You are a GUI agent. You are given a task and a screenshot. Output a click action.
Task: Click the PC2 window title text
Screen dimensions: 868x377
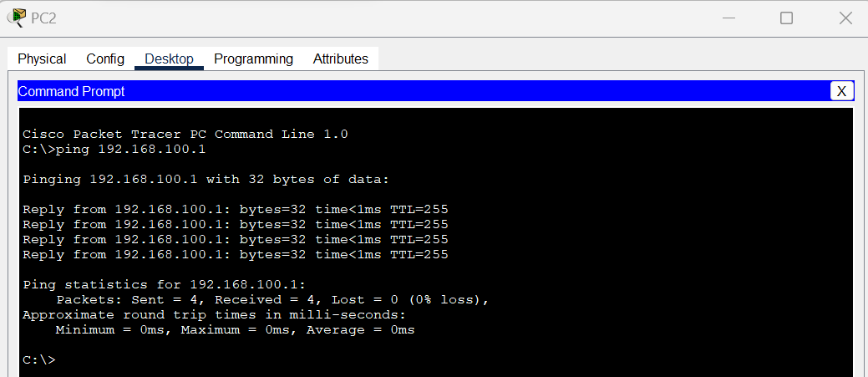pyautogui.click(x=43, y=18)
